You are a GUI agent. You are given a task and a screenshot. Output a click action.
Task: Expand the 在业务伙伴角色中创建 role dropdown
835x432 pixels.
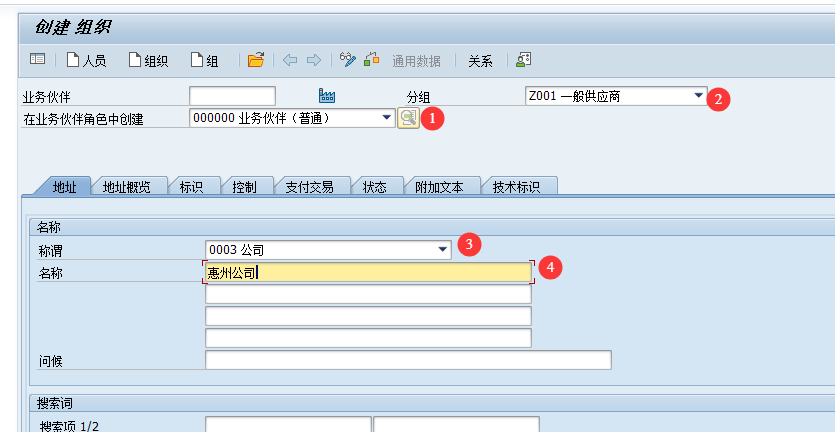coord(387,118)
